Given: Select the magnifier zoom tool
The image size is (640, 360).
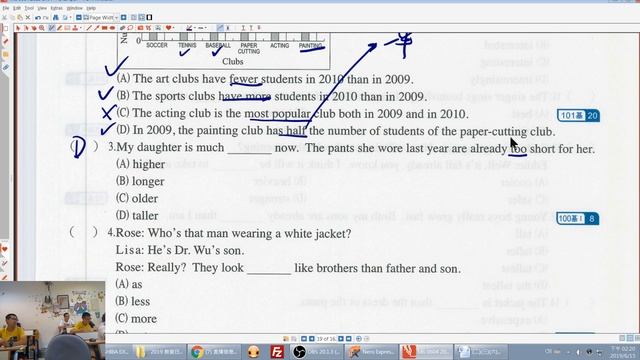Looking at the screenshot, I should pyautogui.click(x=42, y=28).
